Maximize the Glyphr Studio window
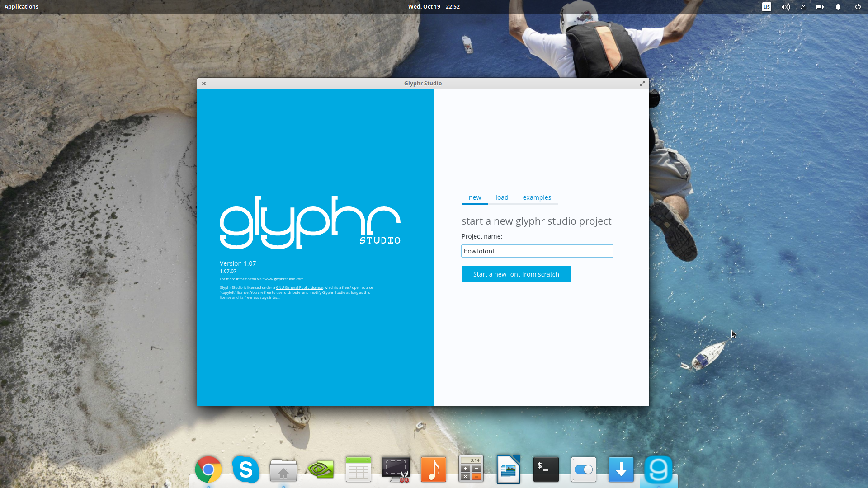The image size is (868, 488). tap(642, 84)
